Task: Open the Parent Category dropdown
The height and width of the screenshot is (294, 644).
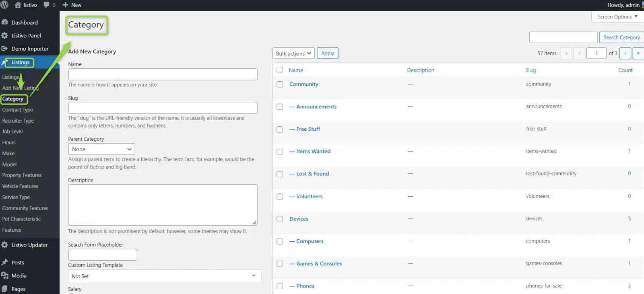Action: click(x=101, y=149)
